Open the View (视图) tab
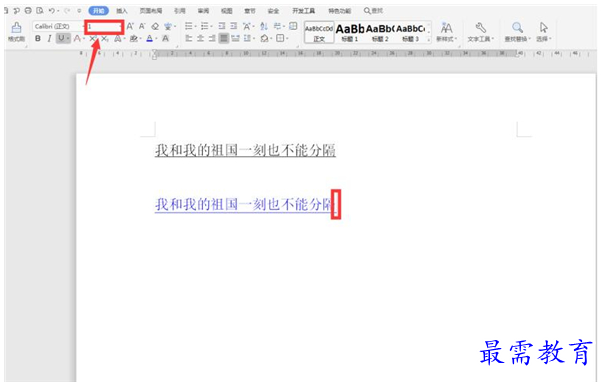Image resolution: width=601 pixels, height=384 pixels. 227,11
